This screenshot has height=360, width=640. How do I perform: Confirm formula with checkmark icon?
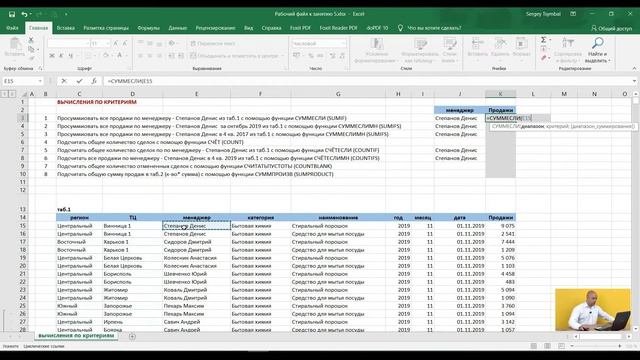79,81
